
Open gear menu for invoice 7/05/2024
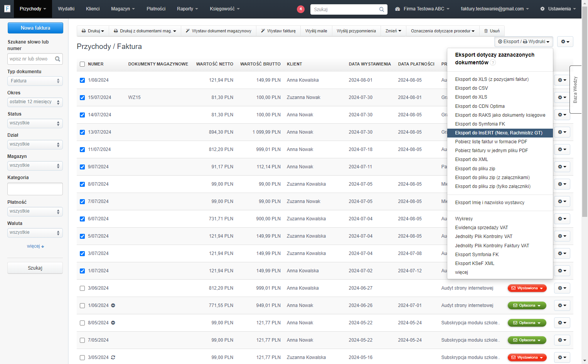point(562,340)
